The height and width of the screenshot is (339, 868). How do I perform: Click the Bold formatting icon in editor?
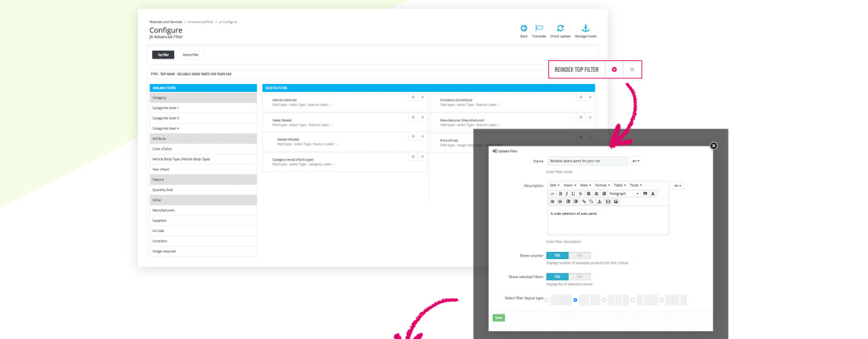click(560, 193)
